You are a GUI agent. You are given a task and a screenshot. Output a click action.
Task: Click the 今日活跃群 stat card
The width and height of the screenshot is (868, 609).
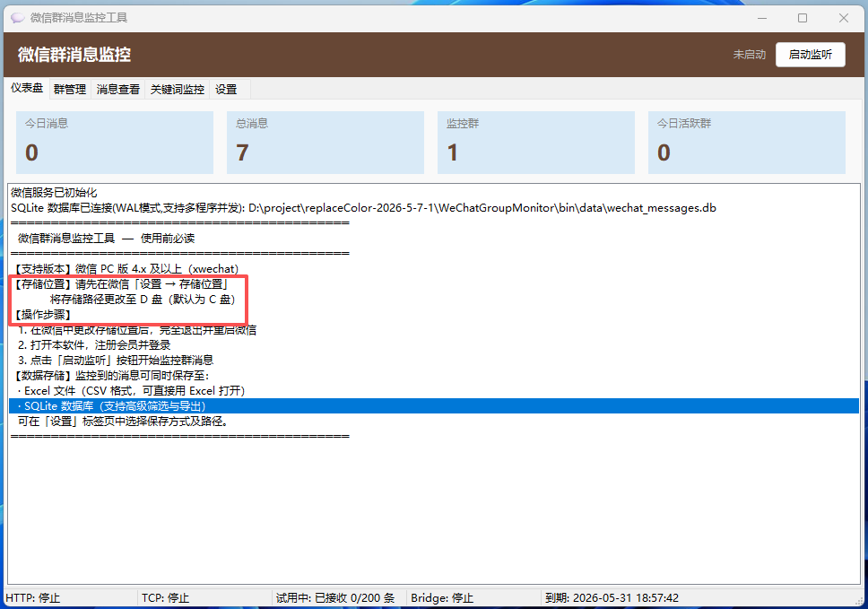click(x=747, y=143)
